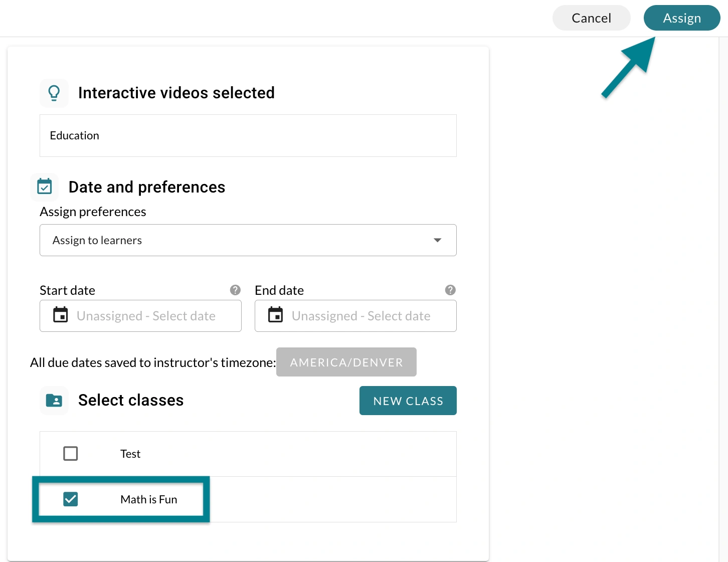Click the calendar icon in Start date field
The height and width of the screenshot is (562, 728).
tap(61, 315)
